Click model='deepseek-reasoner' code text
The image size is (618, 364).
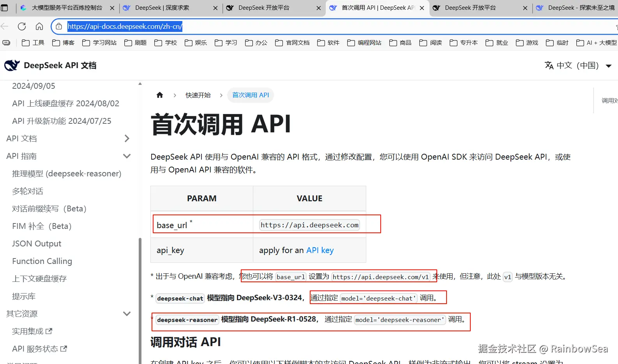[400, 320]
